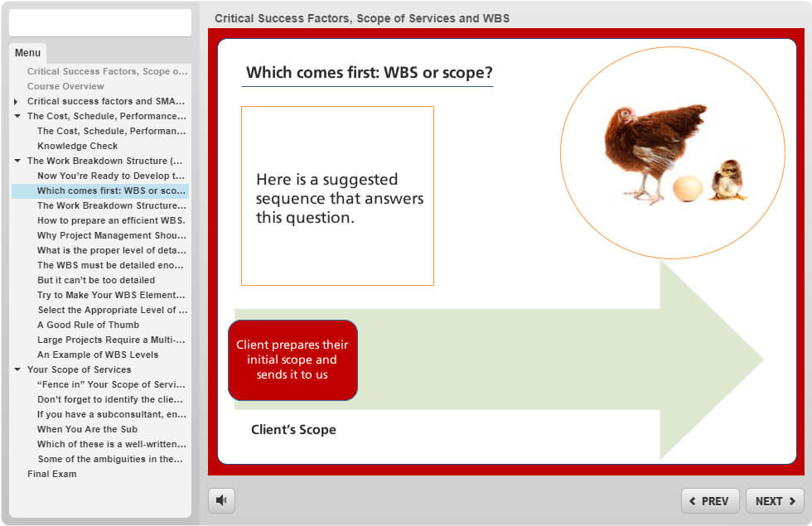
Task: Click the hen, egg and chick picture
Action: (x=673, y=154)
